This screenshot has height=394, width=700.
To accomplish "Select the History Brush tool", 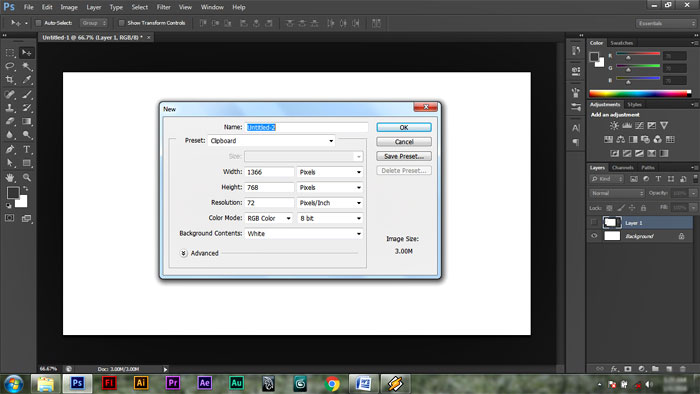I will (x=27, y=108).
